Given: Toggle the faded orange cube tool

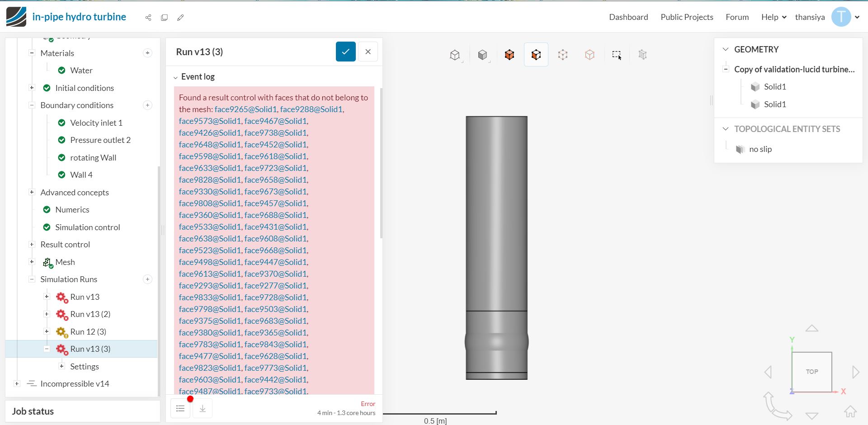Looking at the screenshot, I should coord(590,55).
